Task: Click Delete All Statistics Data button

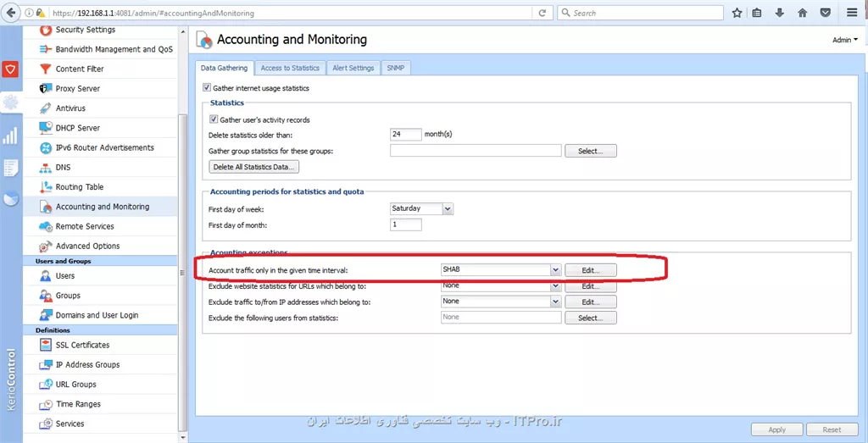Action: 254,167
